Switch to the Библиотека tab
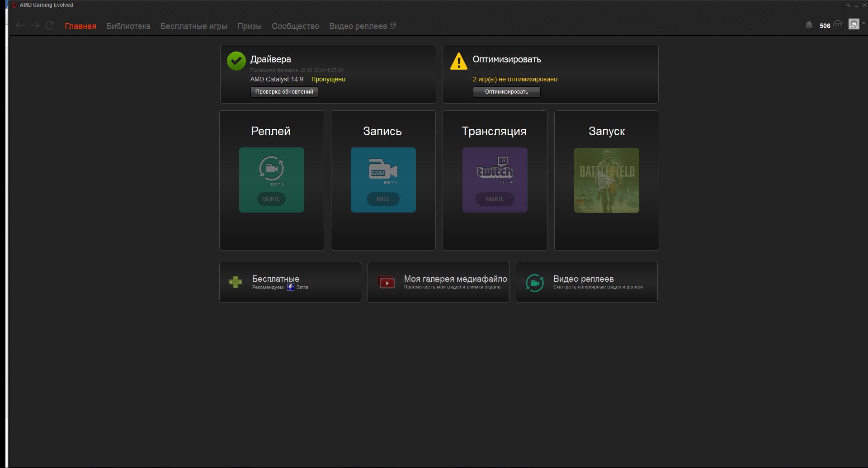Viewport: 868px width, 468px height. pyautogui.click(x=128, y=26)
